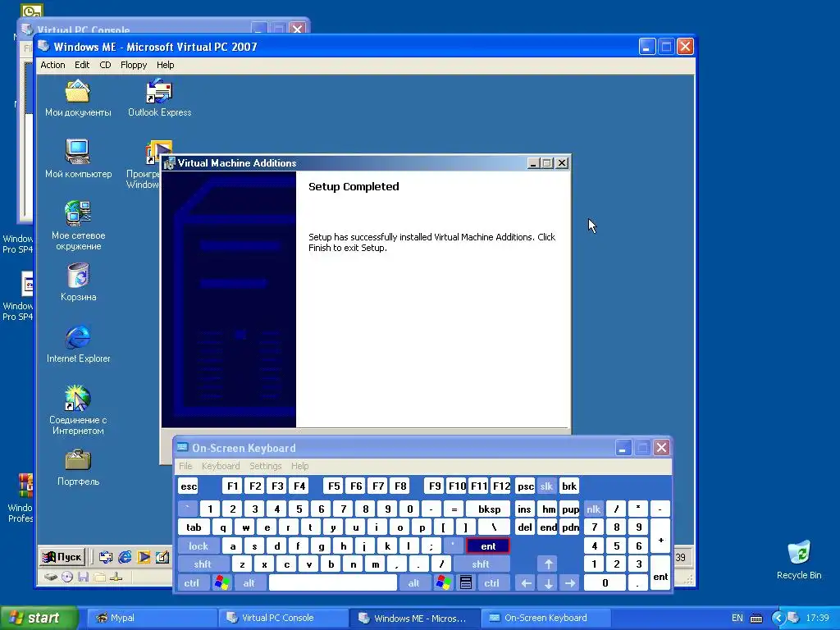The image size is (840, 630).
Task: Click the 17:39 clock in system tray
Action: 818,619
